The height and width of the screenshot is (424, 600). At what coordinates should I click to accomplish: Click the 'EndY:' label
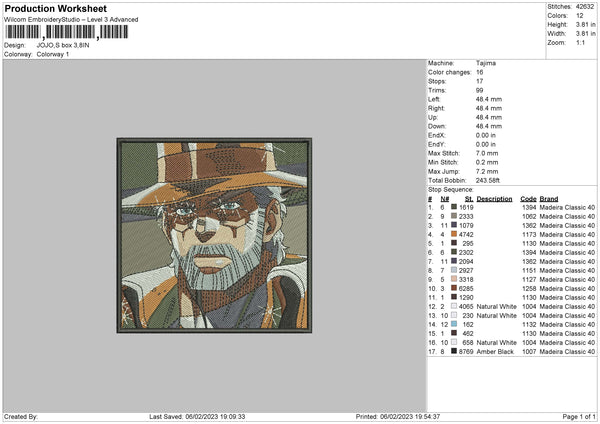click(x=437, y=144)
